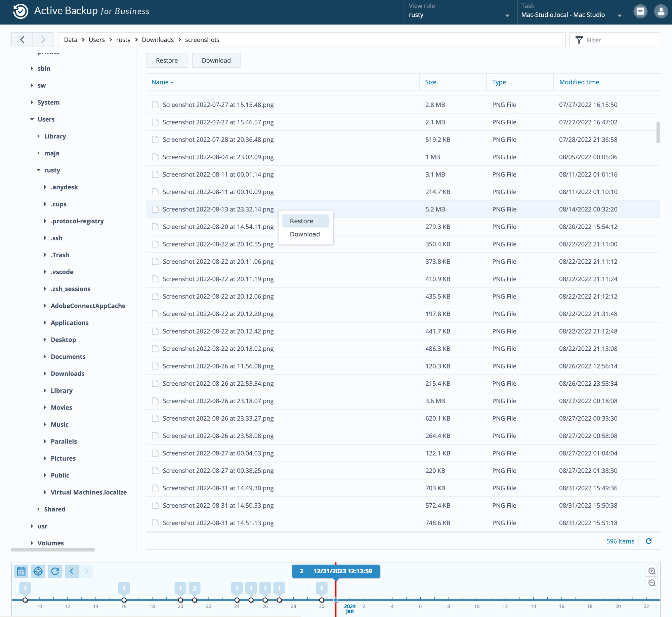Click the Download button in toolbar

[x=216, y=60]
